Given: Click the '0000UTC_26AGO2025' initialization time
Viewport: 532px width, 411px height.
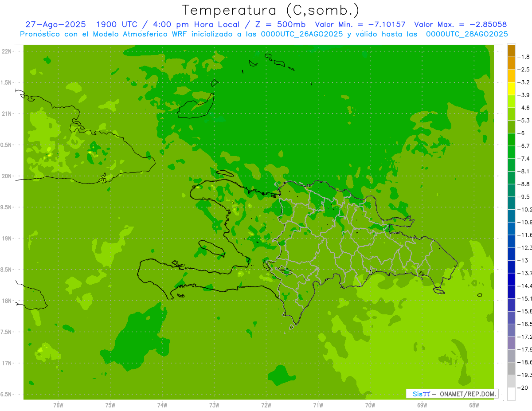Looking at the screenshot, I should click(x=301, y=34).
